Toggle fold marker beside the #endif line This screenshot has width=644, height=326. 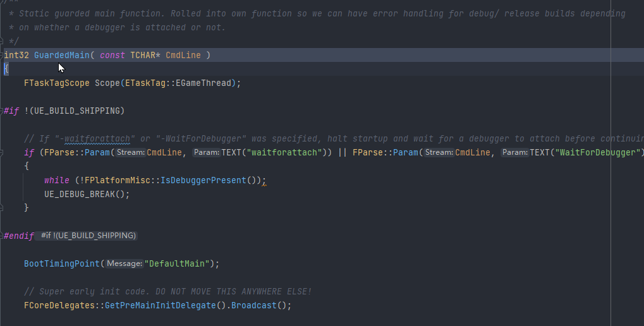point(3,236)
